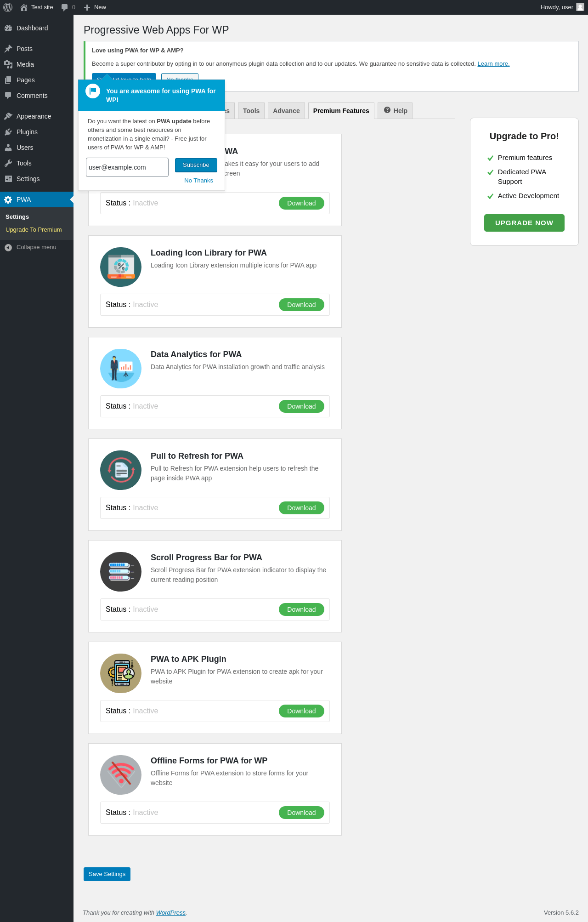Viewport: 588px width, 922px height.
Task: Click the PWA gear icon in sidebar
Action: point(8,199)
